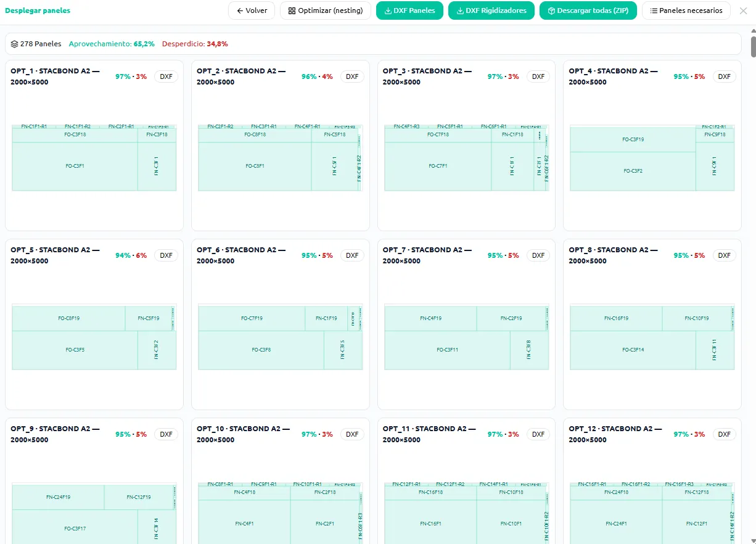The image size is (756, 544).
Task: Select piece FO-C3F1 in OPT_1 layout
Action: [x=75, y=166]
